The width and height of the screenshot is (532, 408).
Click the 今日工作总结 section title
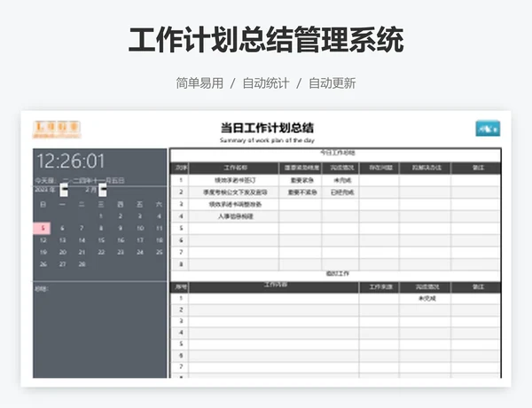point(337,153)
